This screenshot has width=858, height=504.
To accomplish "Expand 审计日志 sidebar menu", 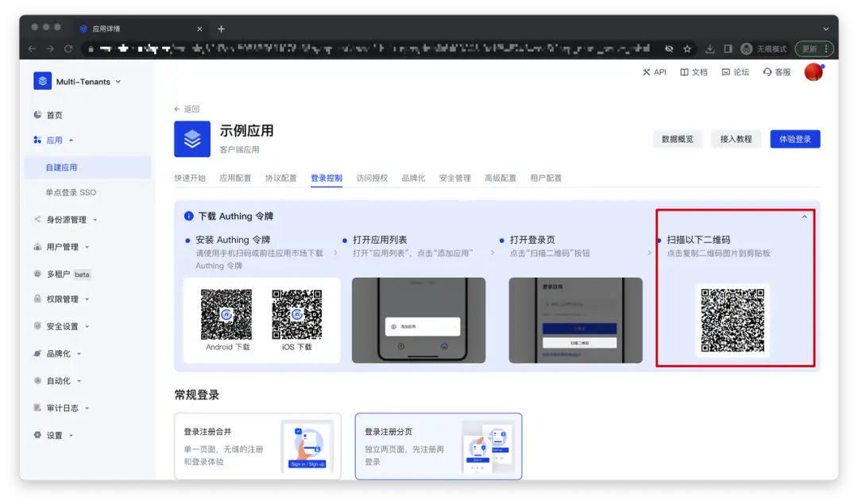I will [x=61, y=408].
